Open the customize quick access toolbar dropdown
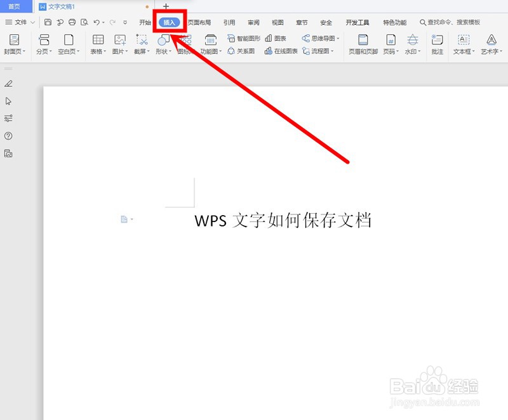Screen dimensions: 508x420 pyautogui.click(x=125, y=22)
